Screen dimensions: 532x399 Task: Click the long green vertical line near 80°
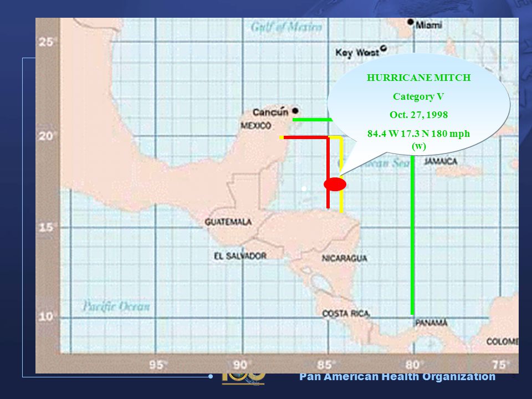point(412,234)
